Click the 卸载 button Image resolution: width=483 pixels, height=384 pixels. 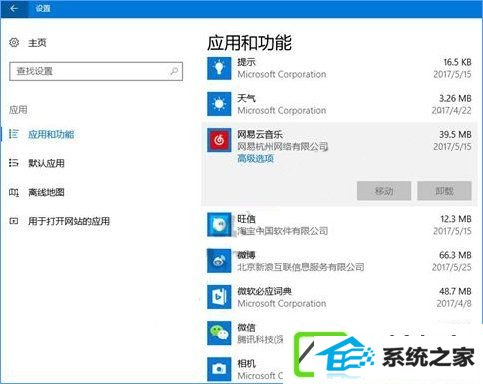click(444, 191)
